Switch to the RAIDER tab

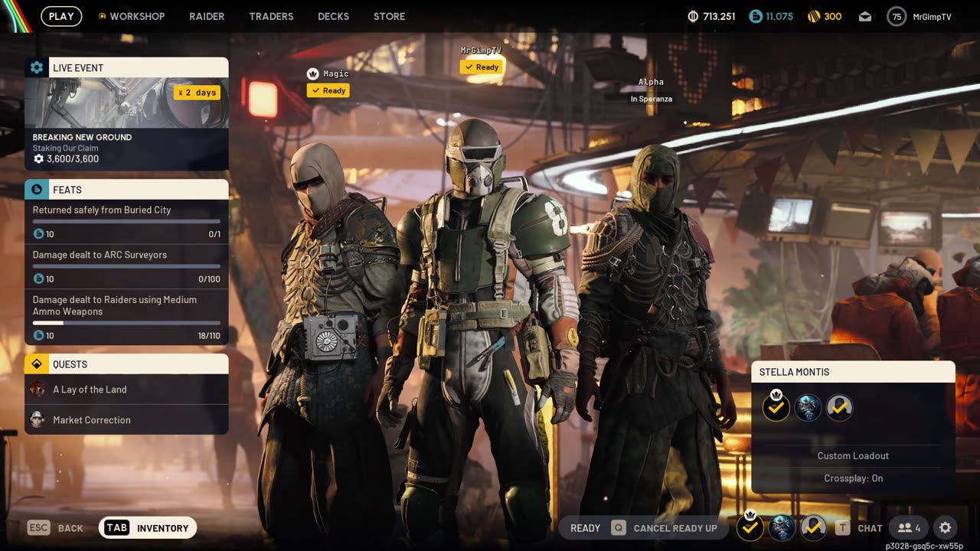207,16
